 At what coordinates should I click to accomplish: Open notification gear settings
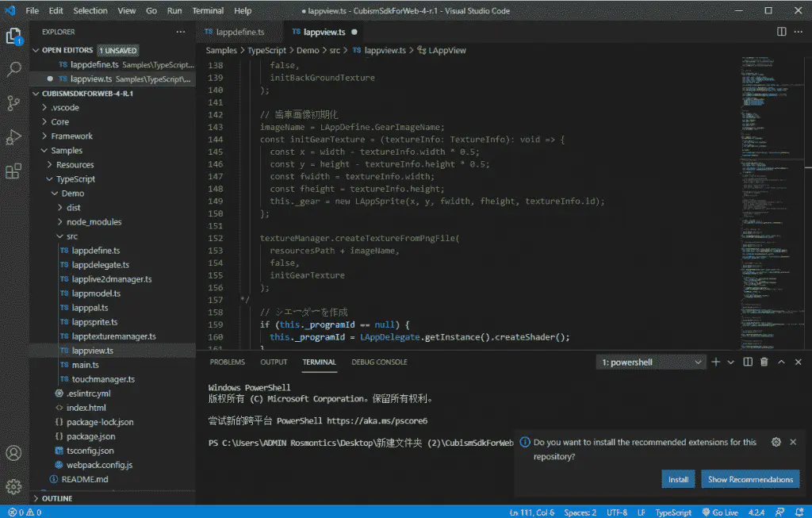coord(776,442)
